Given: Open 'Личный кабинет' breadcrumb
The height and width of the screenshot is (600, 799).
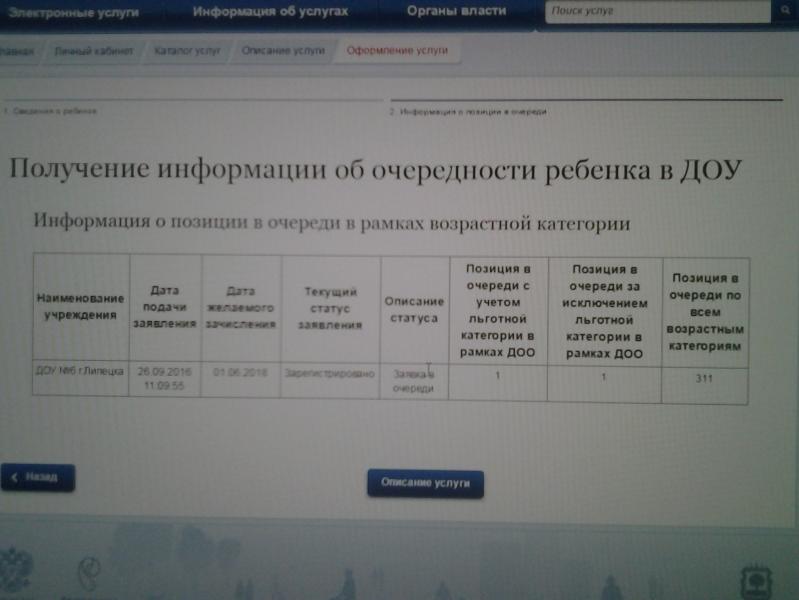Looking at the screenshot, I should coord(93,50).
